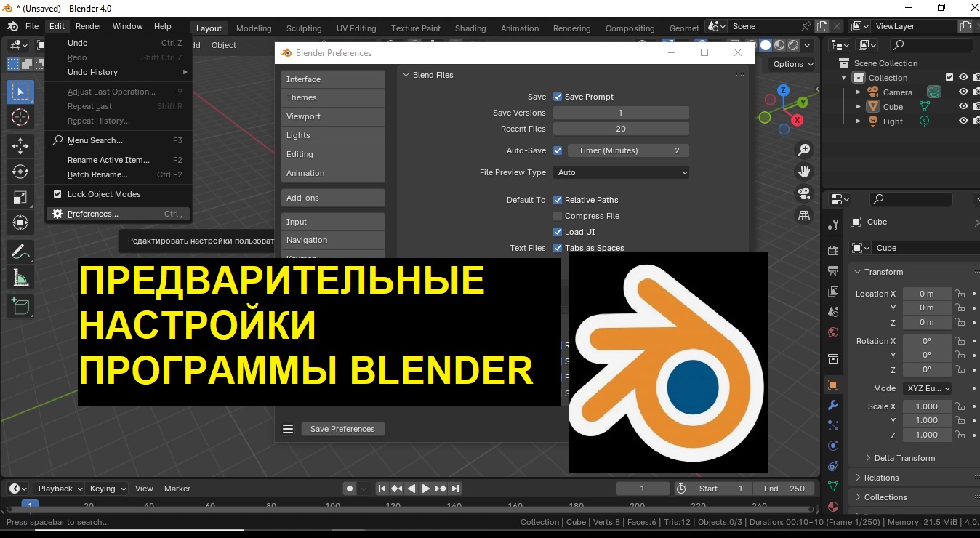Select the Add Cube tool
The image size is (980, 538).
[20, 307]
